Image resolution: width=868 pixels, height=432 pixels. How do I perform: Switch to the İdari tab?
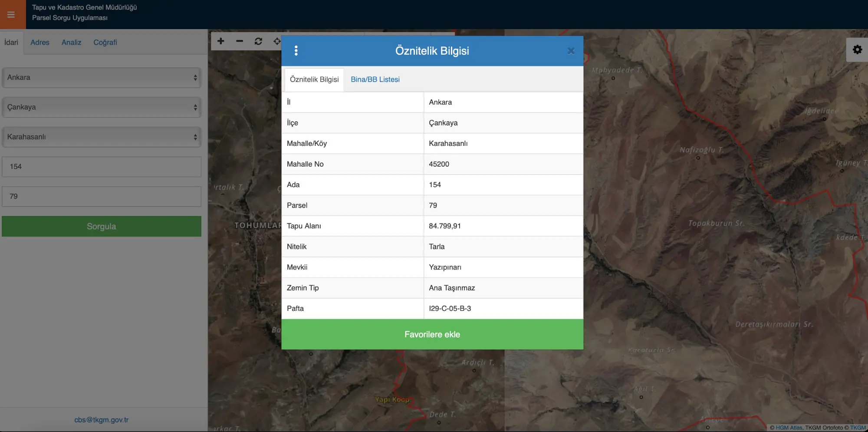click(x=11, y=43)
